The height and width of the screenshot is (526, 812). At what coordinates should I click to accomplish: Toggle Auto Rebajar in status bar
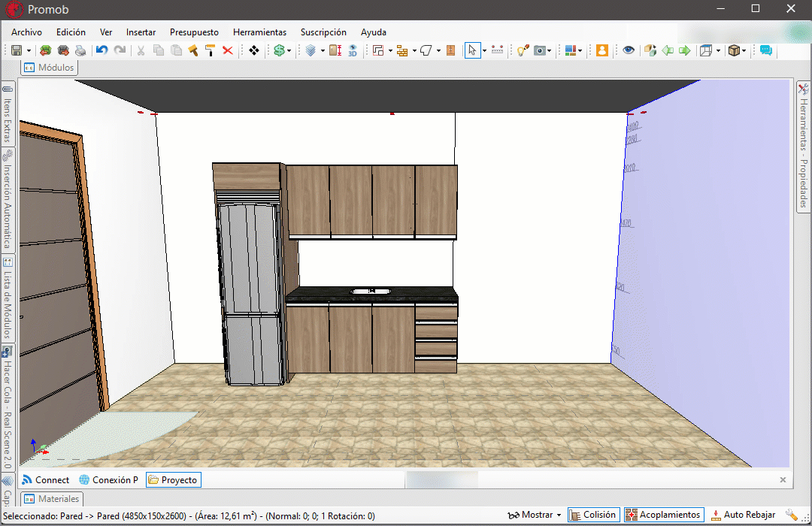coord(743,515)
